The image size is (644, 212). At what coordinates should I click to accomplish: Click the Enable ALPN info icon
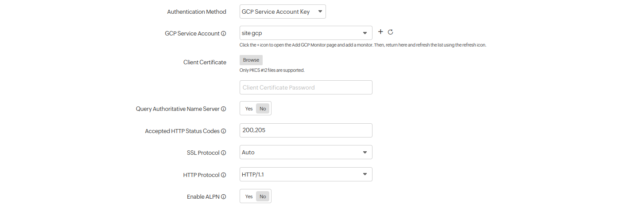pos(224,197)
